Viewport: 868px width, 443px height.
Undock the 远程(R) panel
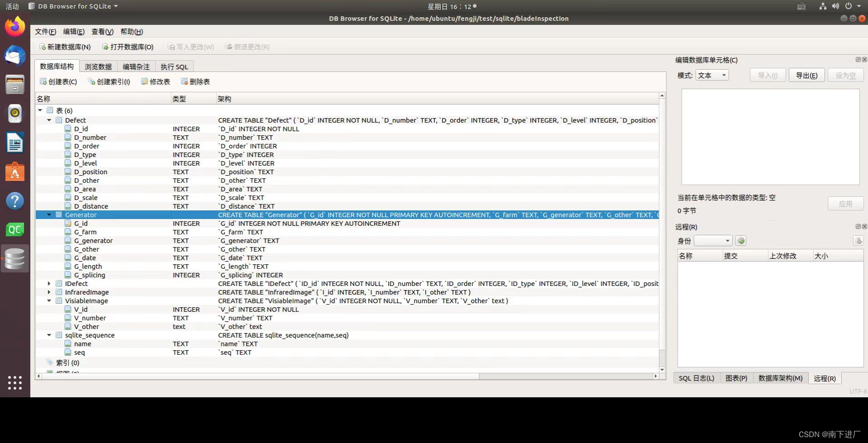click(858, 226)
